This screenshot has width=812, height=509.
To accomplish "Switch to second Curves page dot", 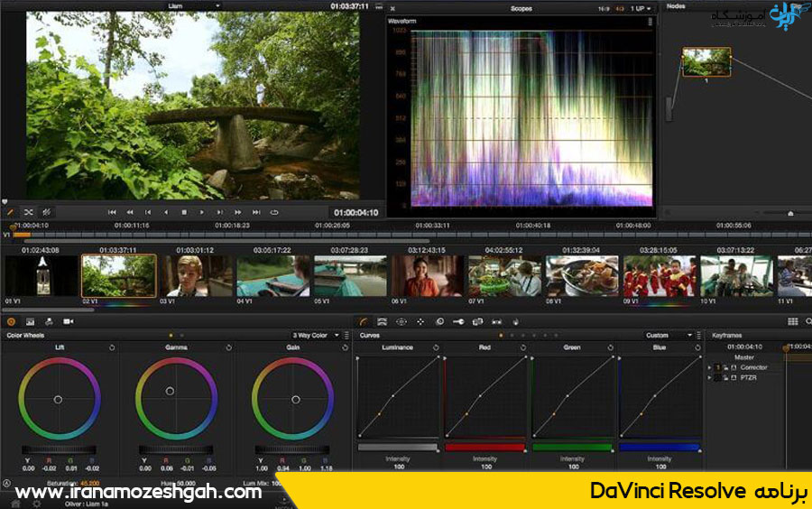I will pos(512,336).
